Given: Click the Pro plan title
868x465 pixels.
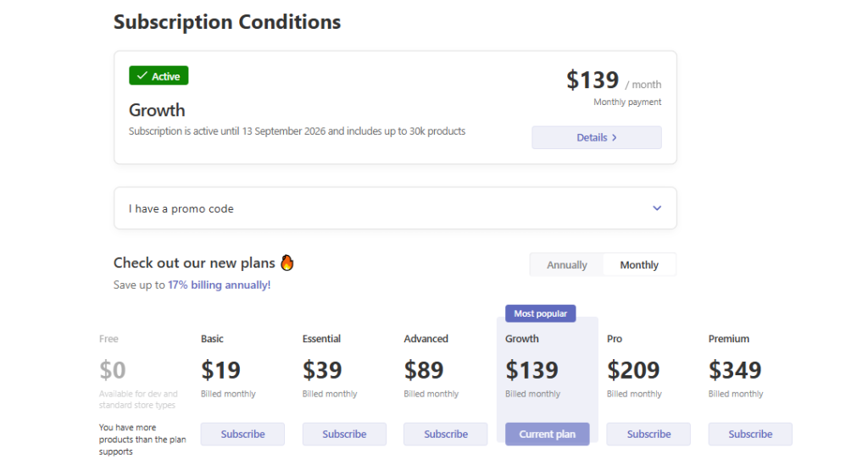Looking at the screenshot, I should (615, 339).
